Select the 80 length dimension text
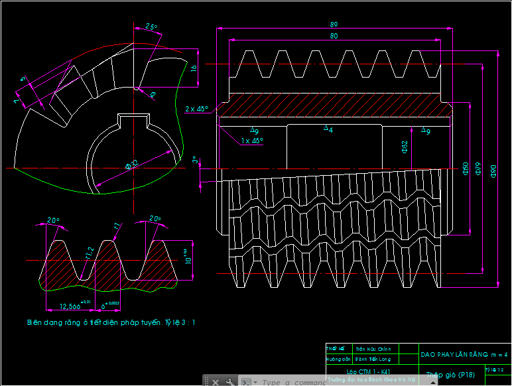The image size is (512, 386). (x=334, y=36)
